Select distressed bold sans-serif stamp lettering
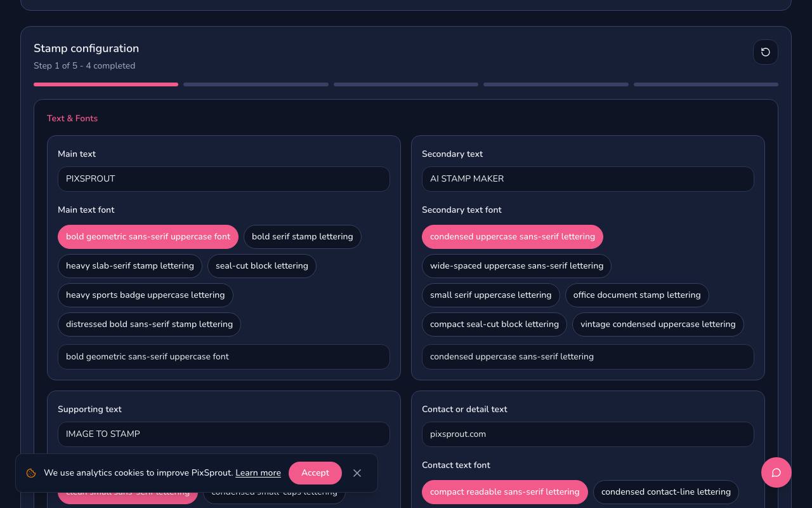Viewport: 812px width, 508px height. pos(149,324)
